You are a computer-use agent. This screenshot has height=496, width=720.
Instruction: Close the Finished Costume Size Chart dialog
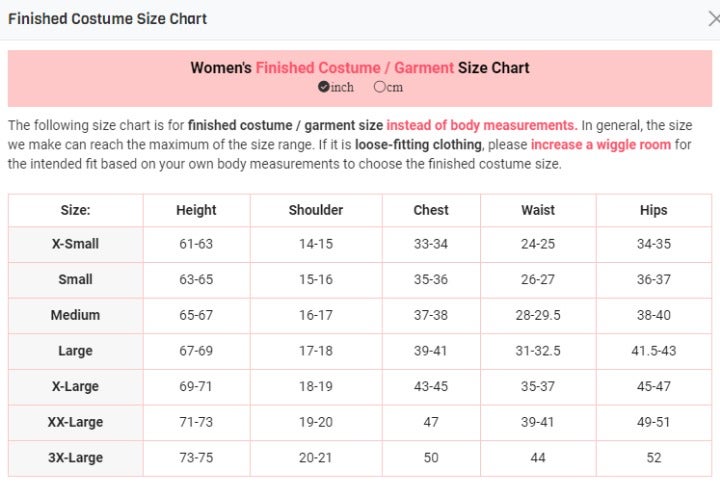[714, 19]
